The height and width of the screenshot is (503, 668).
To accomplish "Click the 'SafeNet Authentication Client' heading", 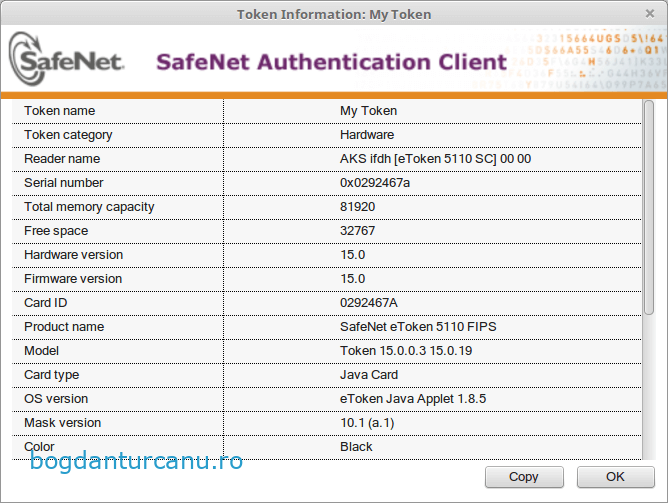I will coord(331,62).
